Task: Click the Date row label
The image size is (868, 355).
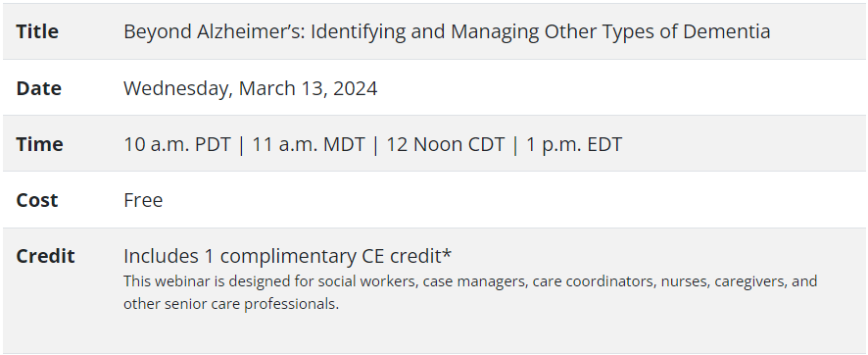Action: 39,88
